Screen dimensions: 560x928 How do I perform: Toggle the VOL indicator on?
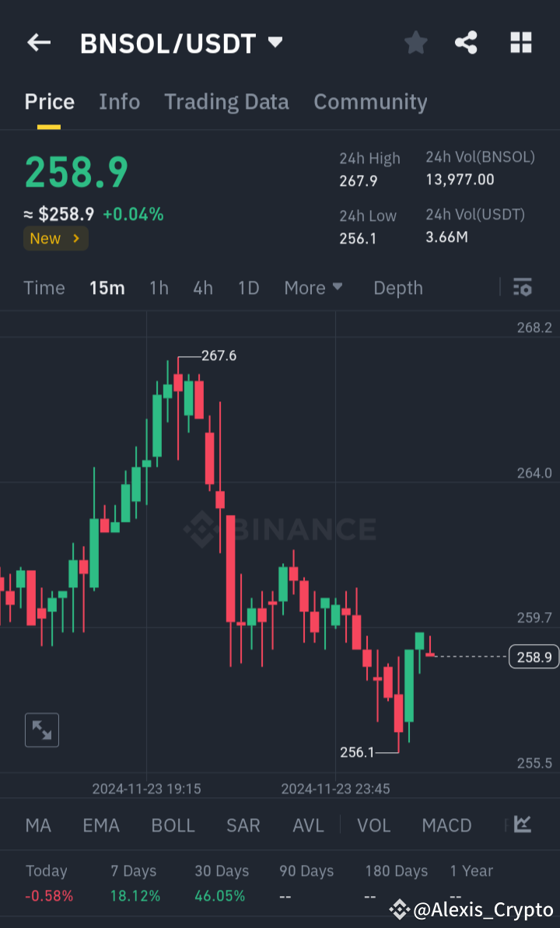click(373, 825)
